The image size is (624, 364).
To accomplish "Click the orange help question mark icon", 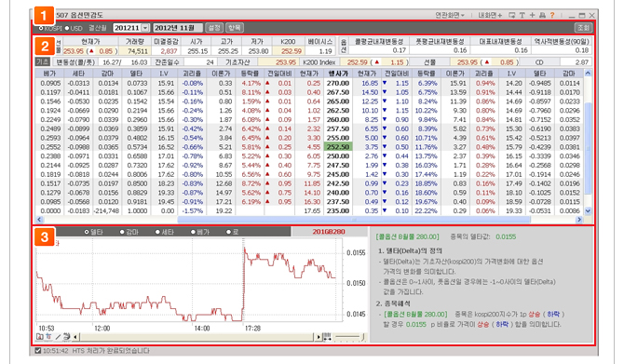I will tap(552, 15).
